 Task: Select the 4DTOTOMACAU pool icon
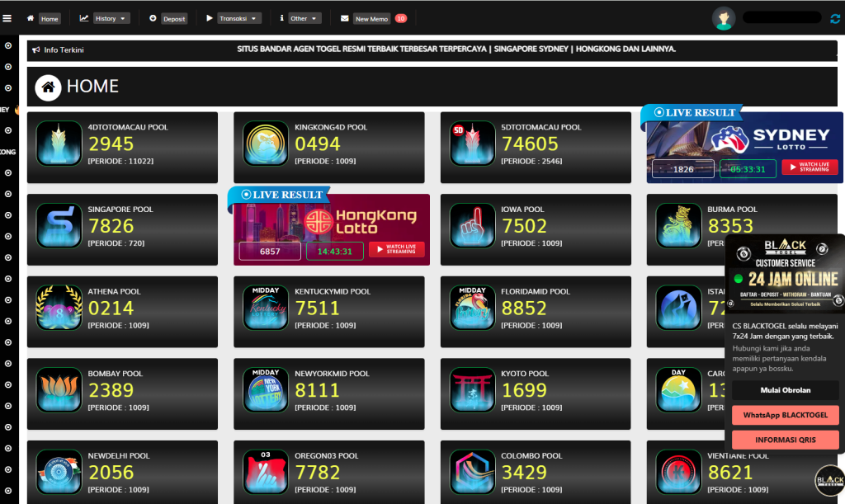[59, 144]
